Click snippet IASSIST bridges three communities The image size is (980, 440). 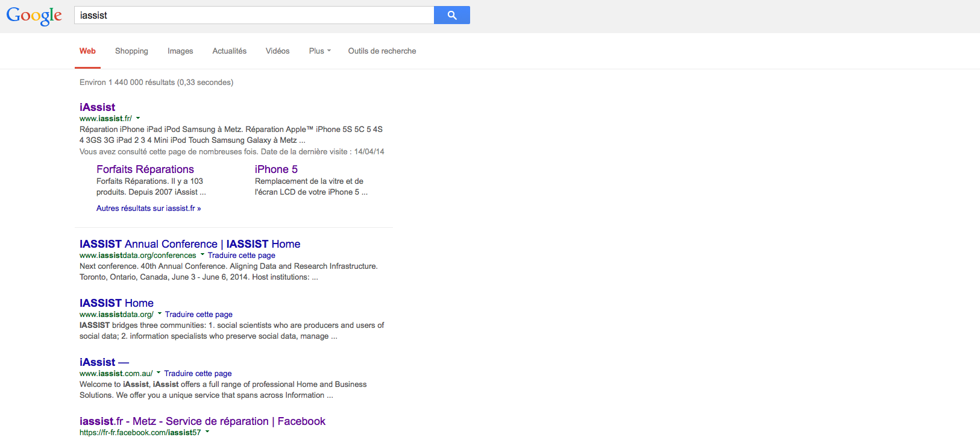pyautogui.click(x=232, y=331)
